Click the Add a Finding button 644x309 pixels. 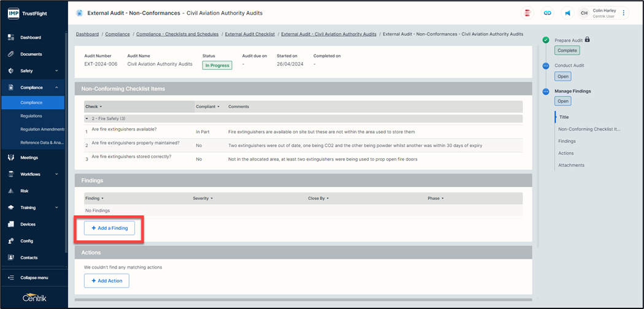pos(109,228)
